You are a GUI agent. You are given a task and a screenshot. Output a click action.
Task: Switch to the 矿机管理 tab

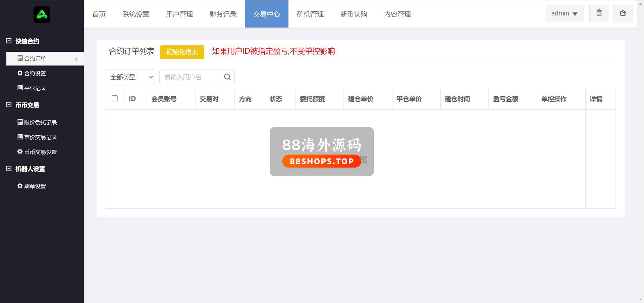point(310,14)
